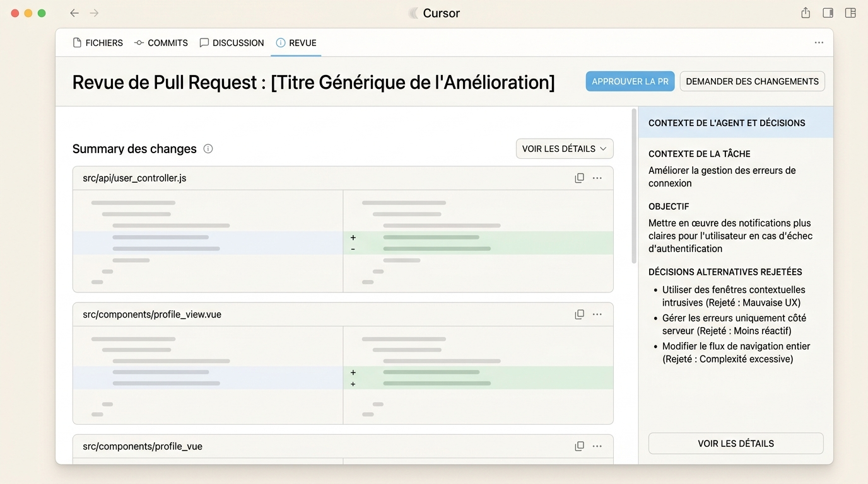Select the REVUE tab

[296, 43]
